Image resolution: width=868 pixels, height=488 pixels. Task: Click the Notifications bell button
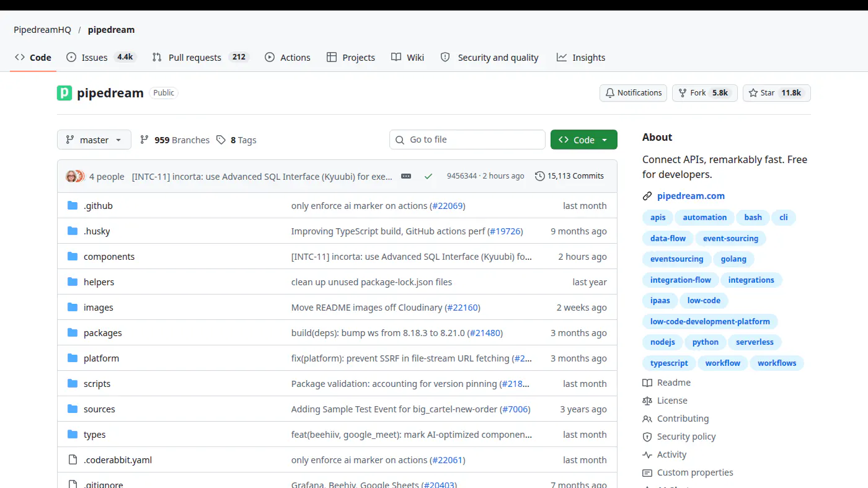click(633, 93)
